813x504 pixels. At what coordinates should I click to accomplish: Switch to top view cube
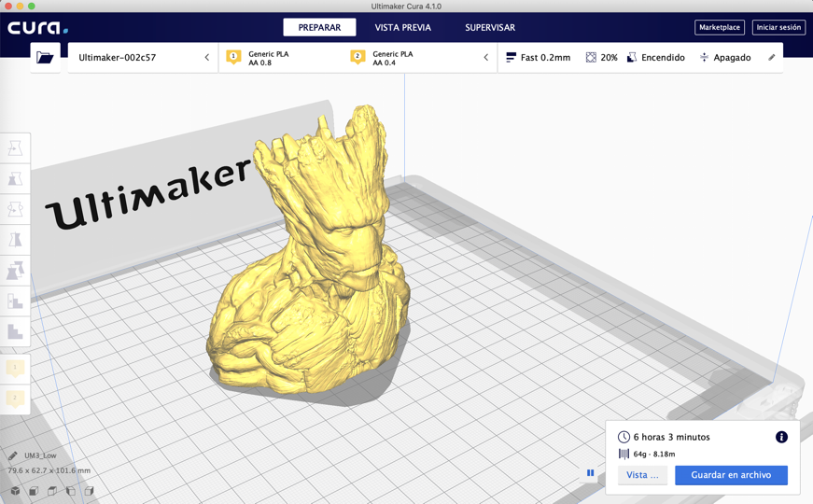[52, 491]
